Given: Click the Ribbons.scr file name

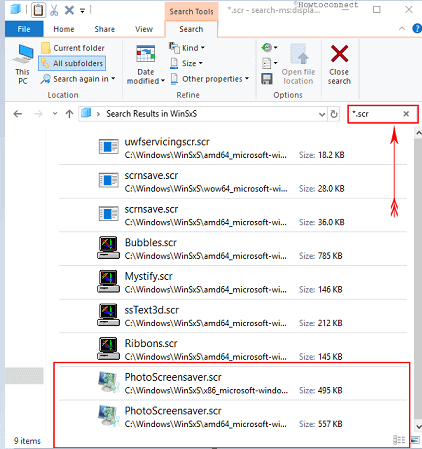Looking at the screenshot, I should pos(151,344).
